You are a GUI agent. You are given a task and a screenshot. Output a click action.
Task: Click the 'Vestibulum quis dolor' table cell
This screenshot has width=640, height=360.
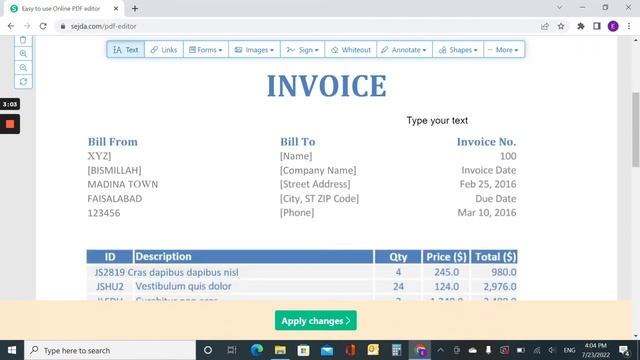click(x=183, y=286)
